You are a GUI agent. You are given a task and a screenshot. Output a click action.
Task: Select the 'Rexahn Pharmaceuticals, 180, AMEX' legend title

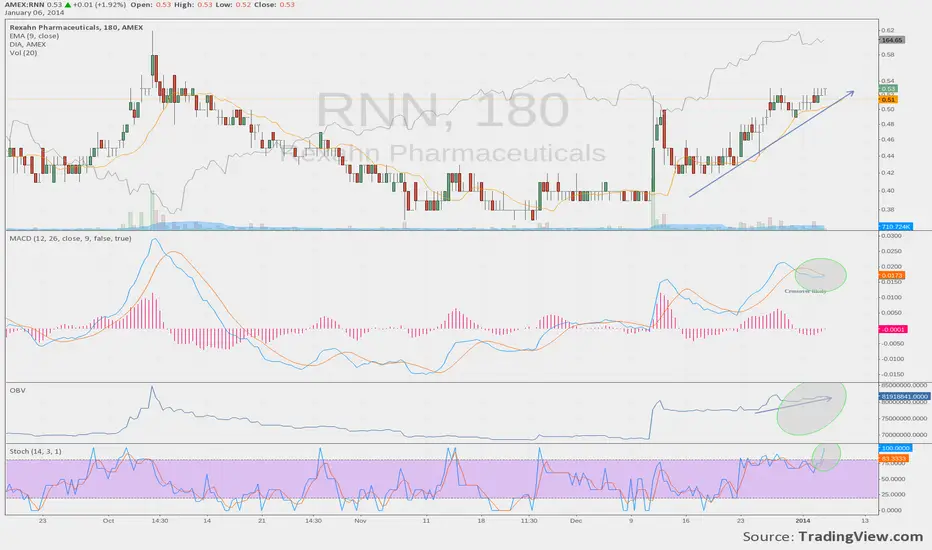[x=76, y=27]
